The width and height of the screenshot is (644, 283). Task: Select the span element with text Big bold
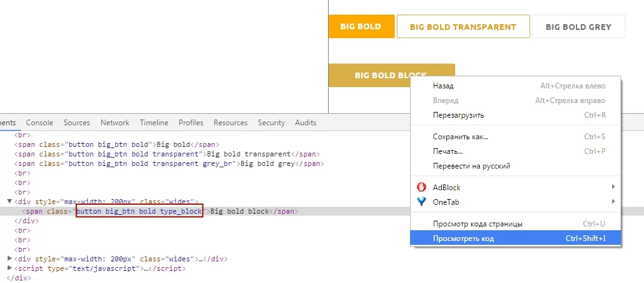[117, 144]
